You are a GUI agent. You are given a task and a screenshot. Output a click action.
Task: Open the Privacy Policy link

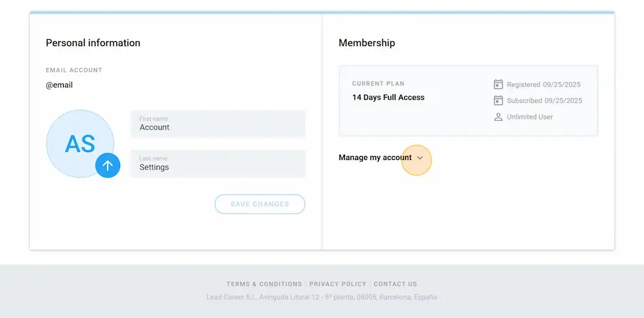(x=338, y=284)
